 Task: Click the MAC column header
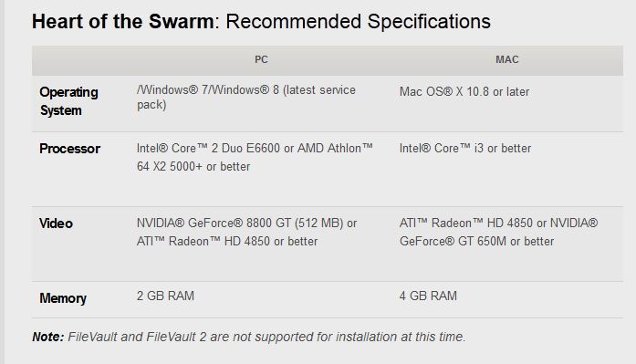507,59
